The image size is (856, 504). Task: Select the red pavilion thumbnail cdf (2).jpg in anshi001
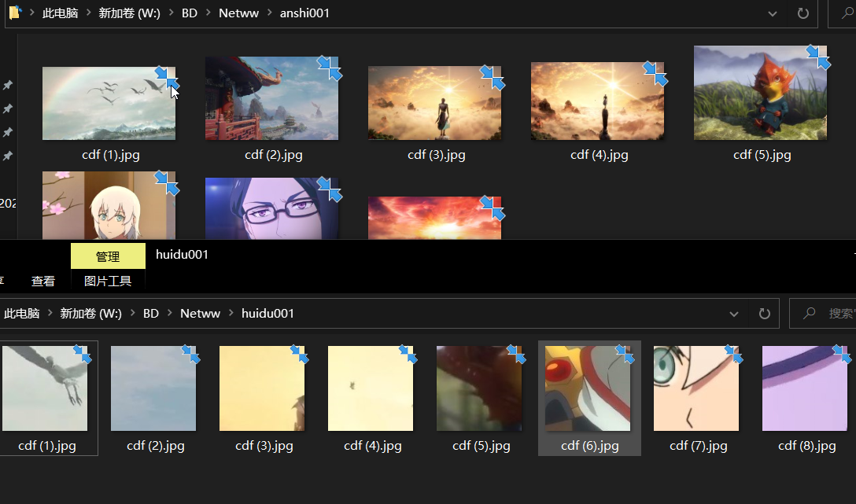(272, 98)
